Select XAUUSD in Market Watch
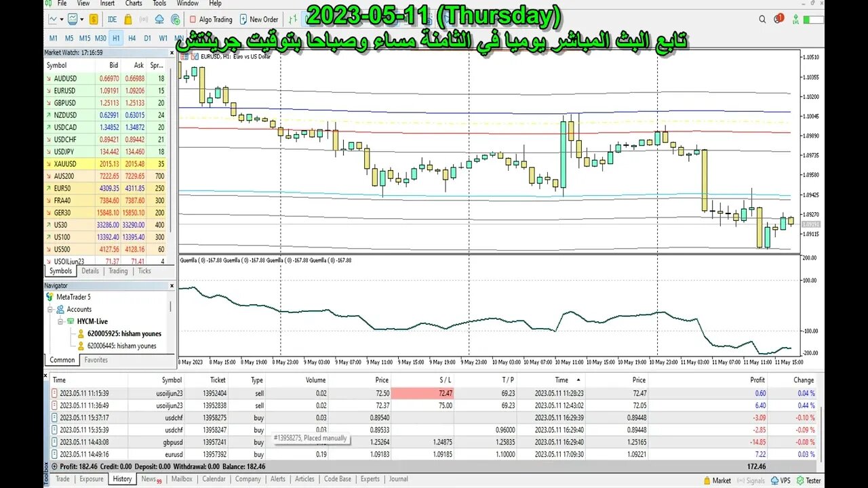The width and height of the screenshot is (868, 488). (105, 163)
